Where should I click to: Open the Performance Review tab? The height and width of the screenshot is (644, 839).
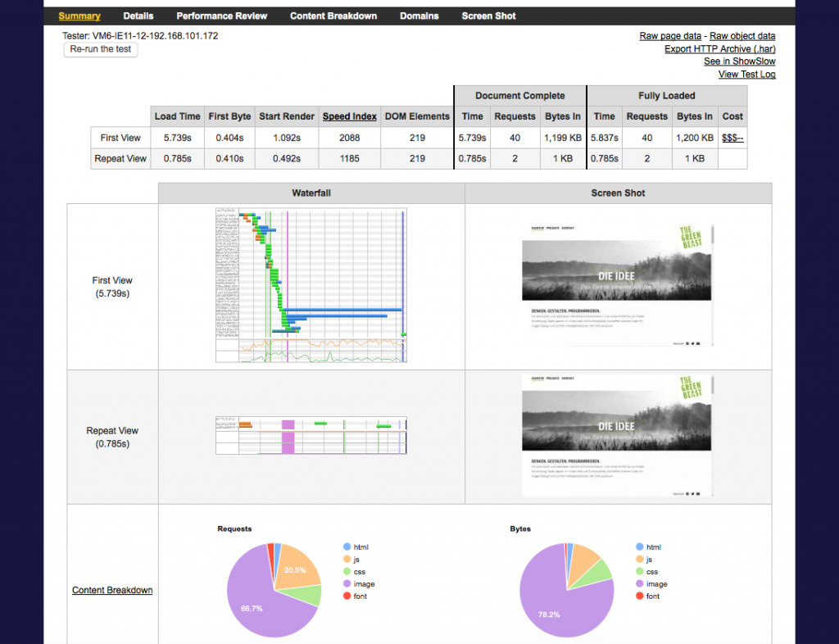(x=221, y=16)
